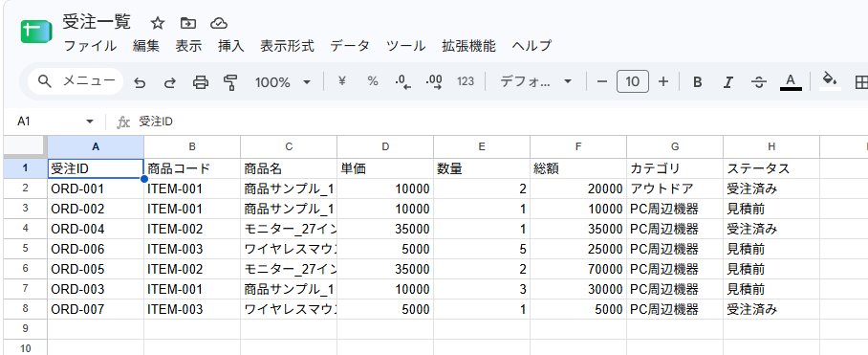Click the 単価 header cell

385,168
